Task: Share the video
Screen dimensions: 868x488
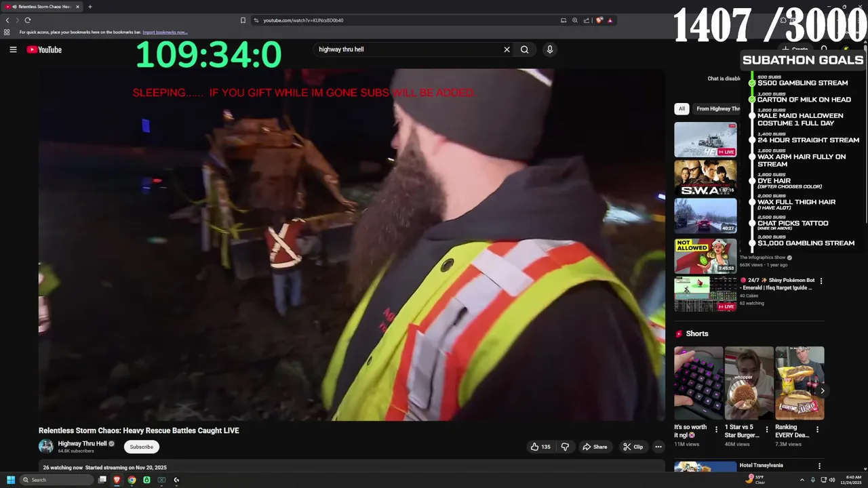Action: (x=595, y=447)
